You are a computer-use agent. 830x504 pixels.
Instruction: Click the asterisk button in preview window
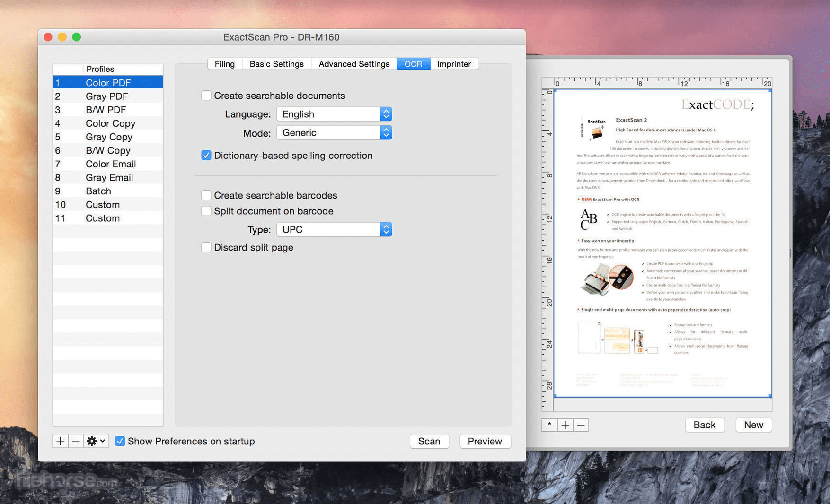pyautogui.click(x=549, y=425)
